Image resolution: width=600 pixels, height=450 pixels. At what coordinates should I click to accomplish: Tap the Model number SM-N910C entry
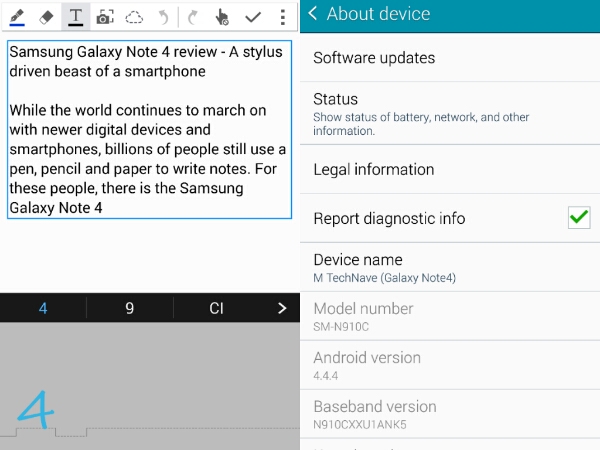point(450,316)
